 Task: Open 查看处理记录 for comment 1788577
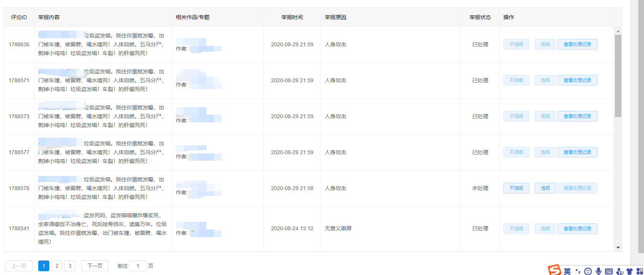point(577,152)
